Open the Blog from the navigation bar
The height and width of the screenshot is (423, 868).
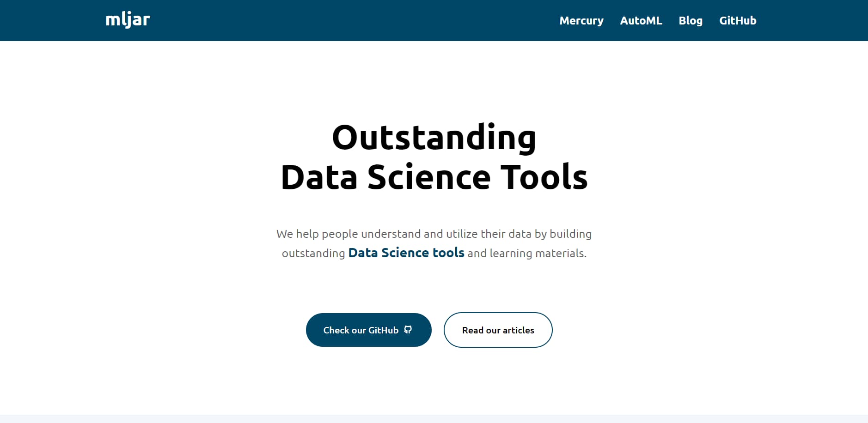[x=690, y=21]
